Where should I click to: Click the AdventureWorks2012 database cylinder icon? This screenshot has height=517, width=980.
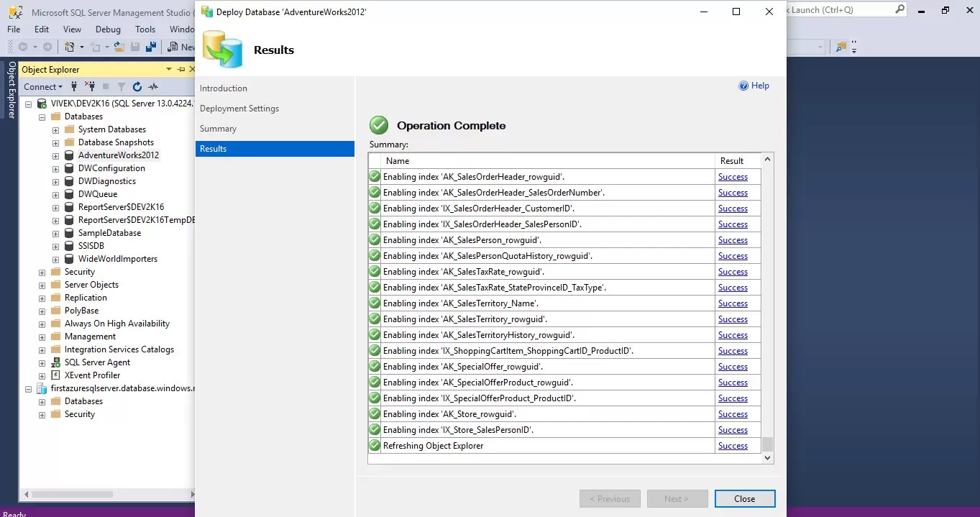click(69, 155)
